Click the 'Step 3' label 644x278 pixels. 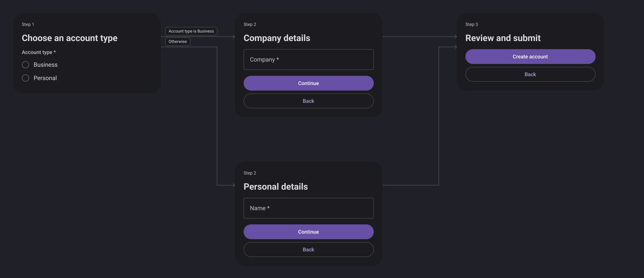point(472,24)
